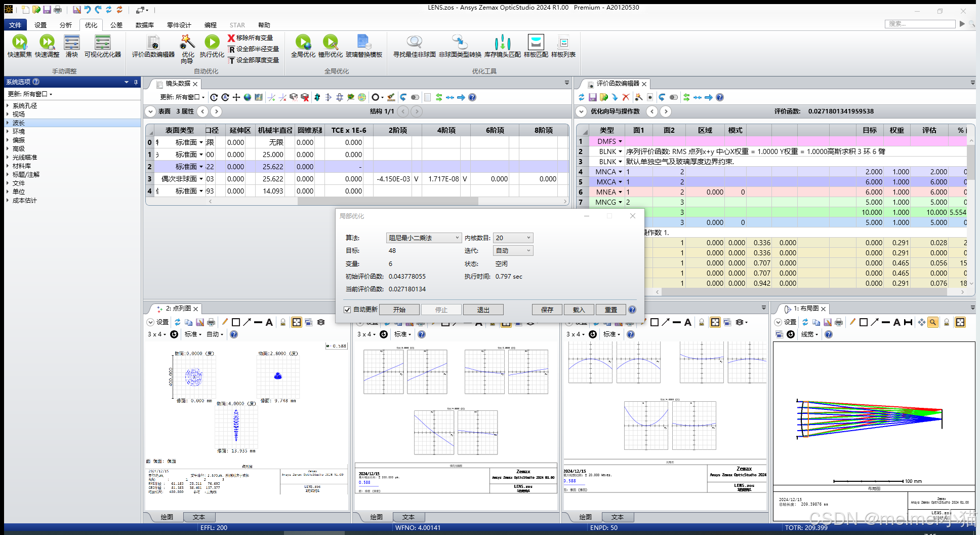Click 设全部半径变量 in the ribbon
The width and height of the screenshot is (980, 535).
tap(253, 49)
